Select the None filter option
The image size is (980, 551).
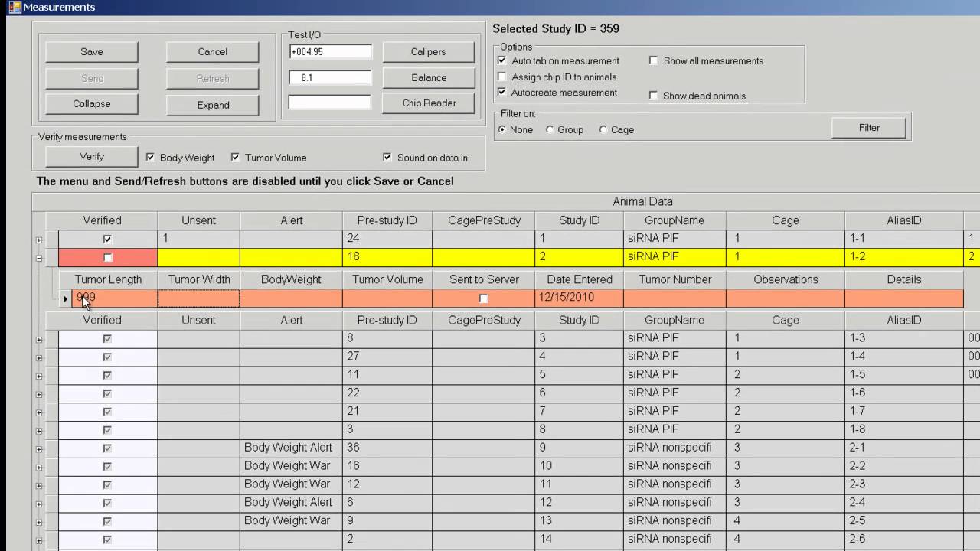click(502, 130)
